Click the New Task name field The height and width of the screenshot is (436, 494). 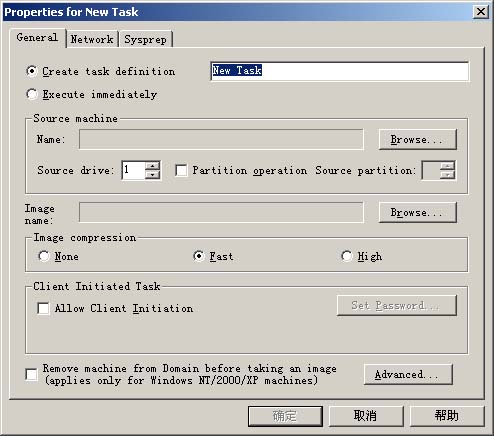pos(339,71)
